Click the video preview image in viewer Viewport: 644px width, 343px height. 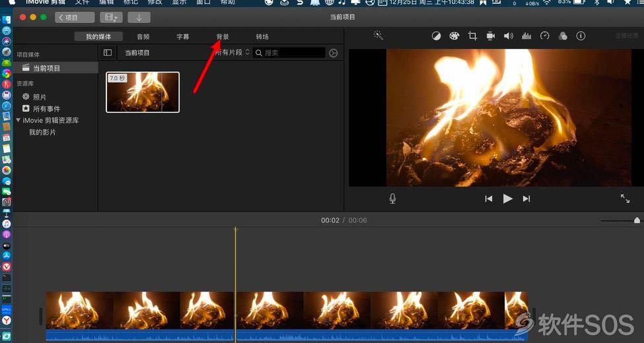[x=509, y=118]
